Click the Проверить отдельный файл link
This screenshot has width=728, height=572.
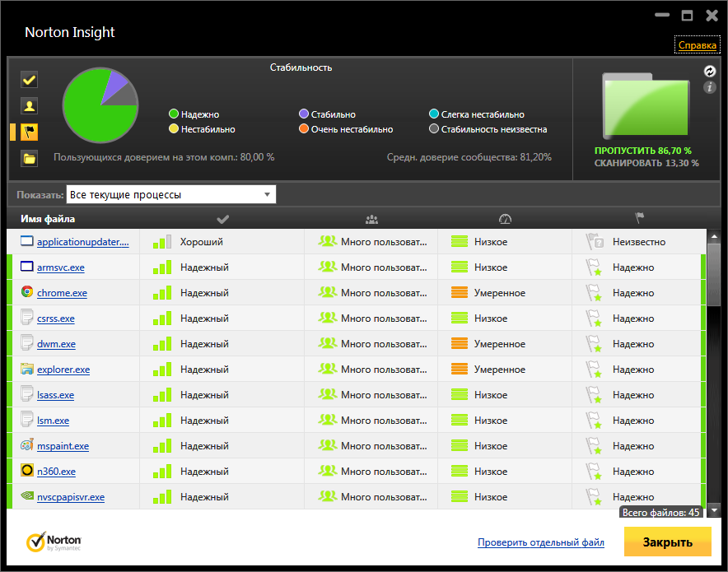[541, 542]
